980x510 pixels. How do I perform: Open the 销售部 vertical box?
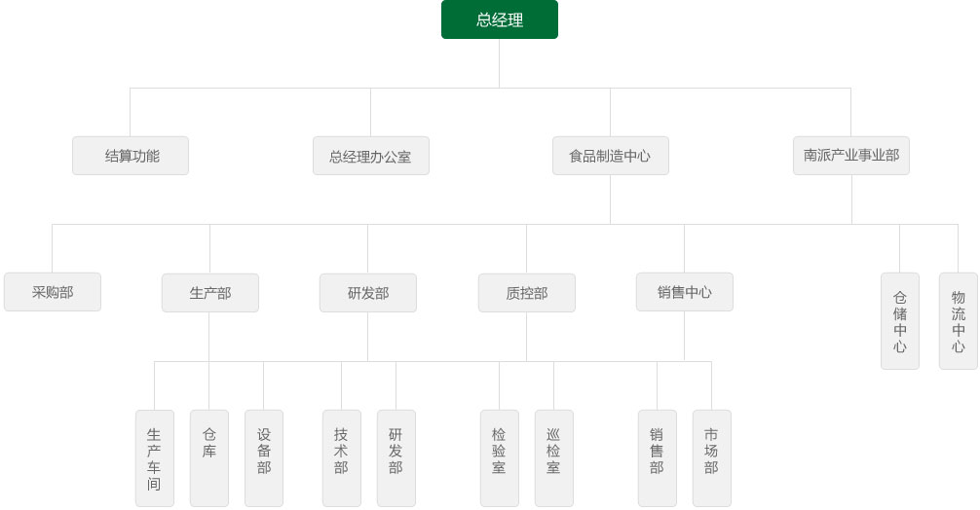[657, 457]
